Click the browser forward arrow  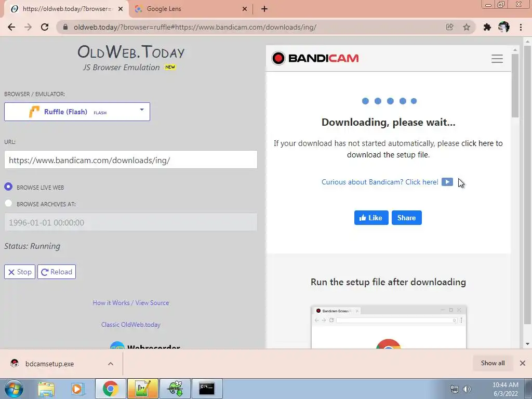pyautogui.click(x=28, y=27)
